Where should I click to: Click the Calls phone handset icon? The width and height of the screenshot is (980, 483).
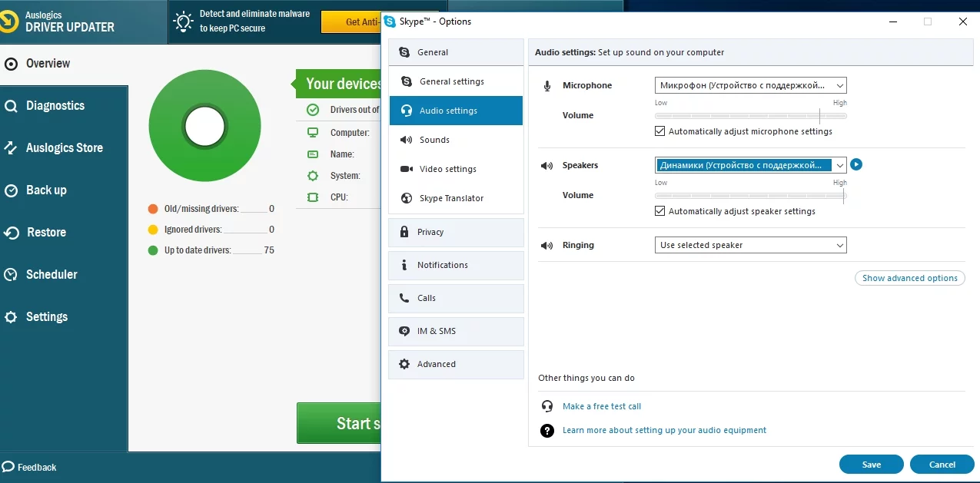click(x=404, y=298)
